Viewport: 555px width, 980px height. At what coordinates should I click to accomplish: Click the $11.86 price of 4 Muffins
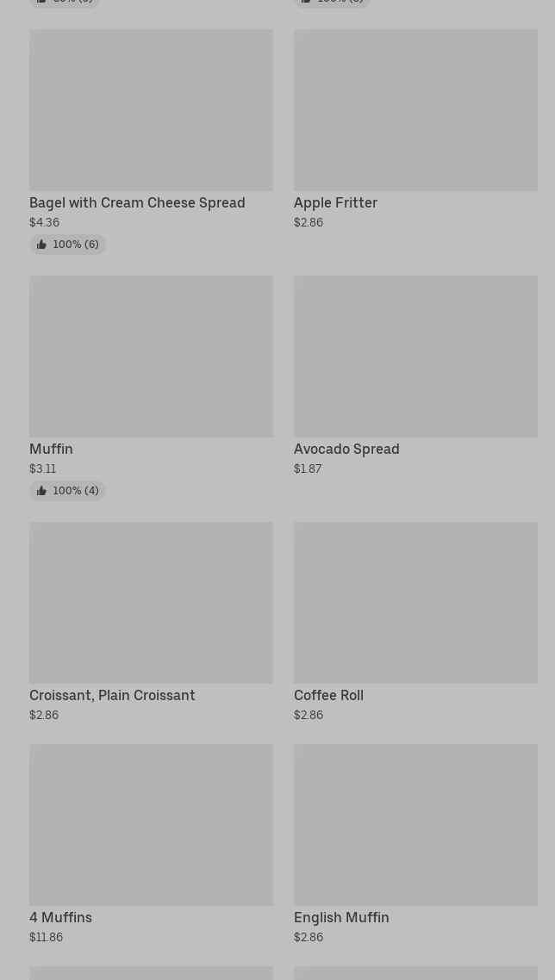(46, 938)
